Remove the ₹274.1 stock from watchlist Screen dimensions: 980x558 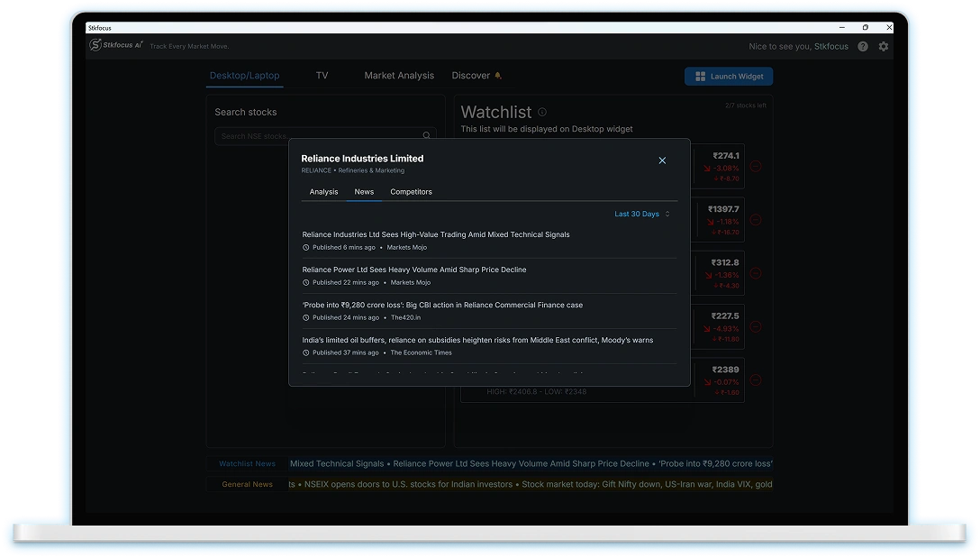click(x=755, y=167)
